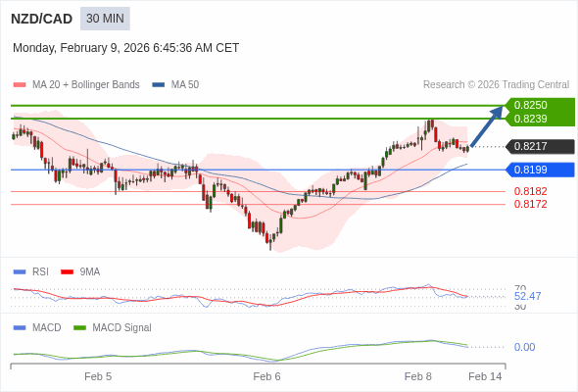Click the 9MA legend label

[90, 272]
